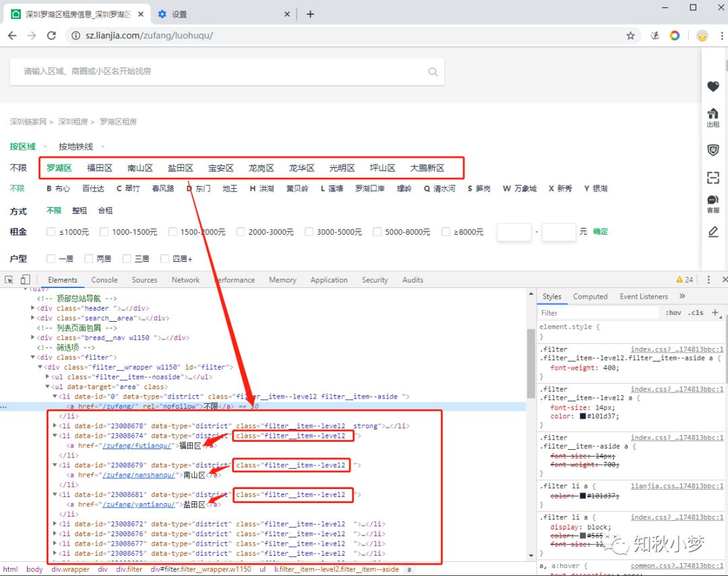This screenshot has height=576, width=728.
Task: Check the 5000-8000元 rent checkbox
Action: click(377, 231)
